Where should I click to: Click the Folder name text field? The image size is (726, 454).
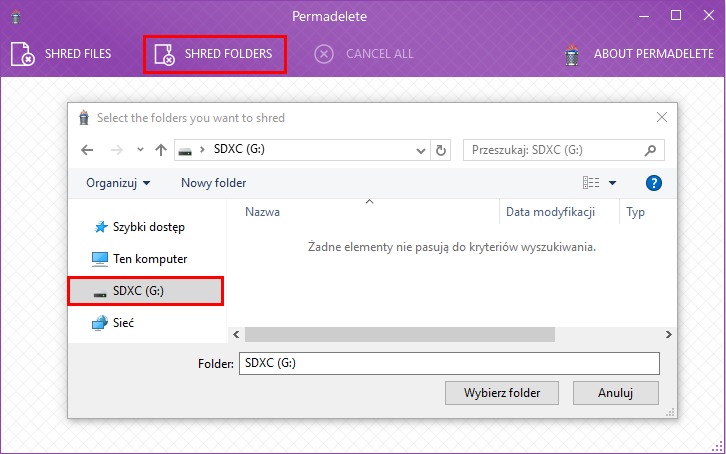tap(449, 363)
